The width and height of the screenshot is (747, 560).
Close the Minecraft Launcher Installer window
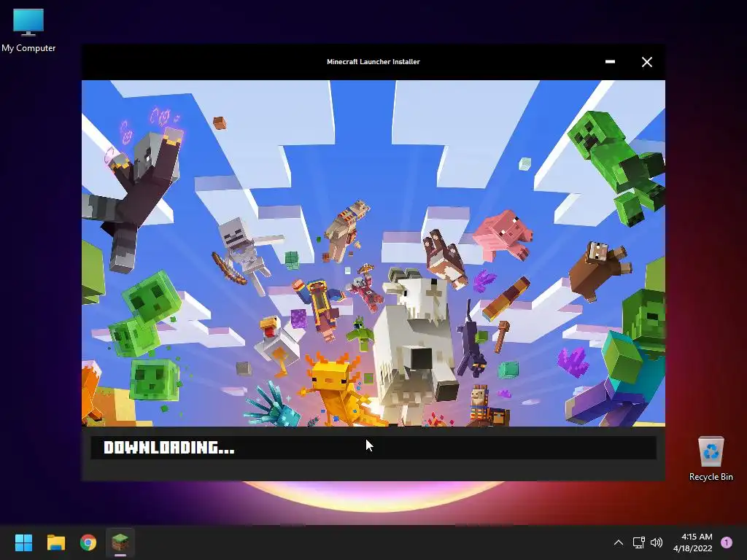646,62
